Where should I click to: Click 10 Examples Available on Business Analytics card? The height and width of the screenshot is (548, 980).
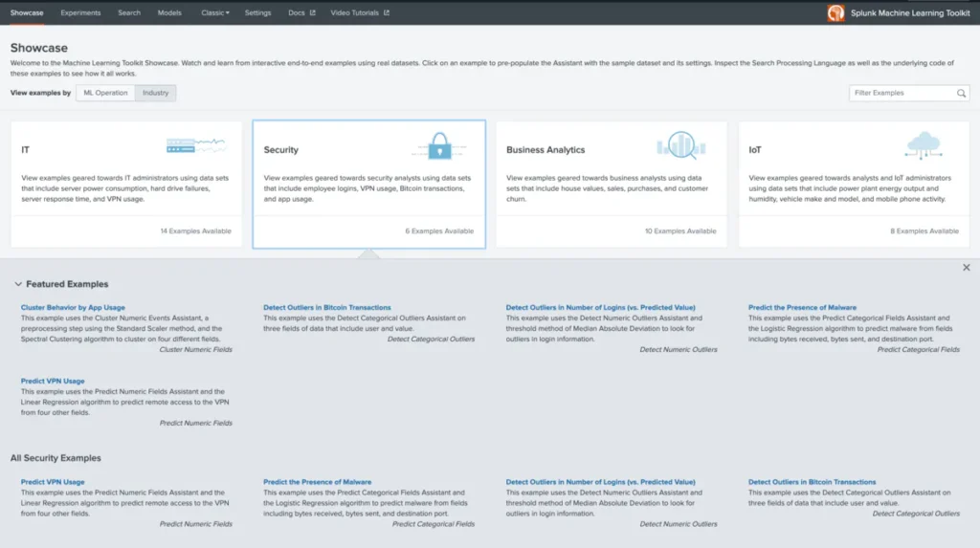point(680,231)
